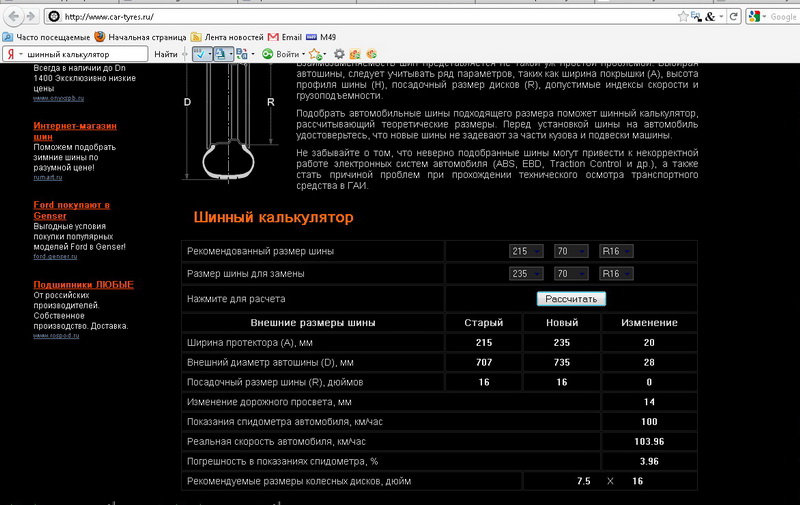
Task: Click the Yandex bookmarks star icon
Action: [314, 54]
